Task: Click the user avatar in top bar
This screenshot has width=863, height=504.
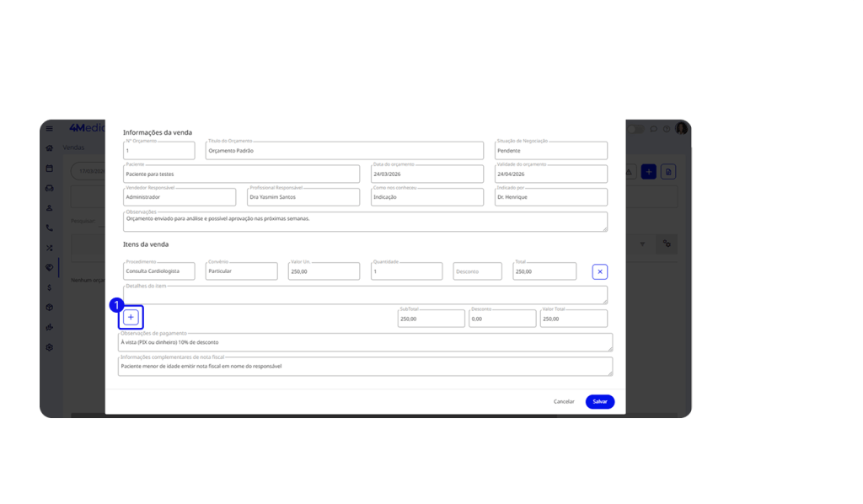Action: pos(681,129)
